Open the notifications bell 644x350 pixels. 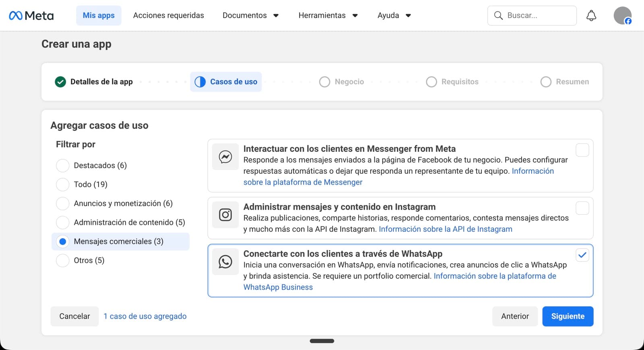click(591, 16)
